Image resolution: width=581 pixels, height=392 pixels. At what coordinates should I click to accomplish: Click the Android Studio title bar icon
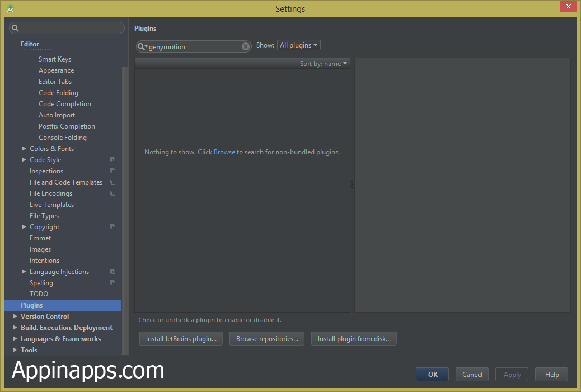pyautogui.click(x=11, y=8)
